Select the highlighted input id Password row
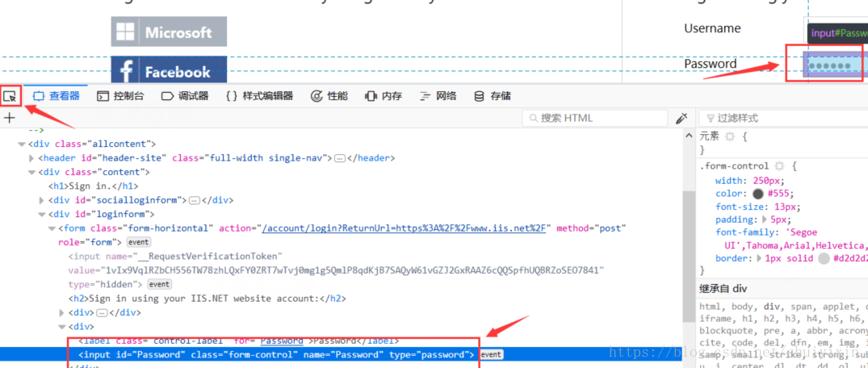This screenshot has width=868, height=368. (341, 355)
